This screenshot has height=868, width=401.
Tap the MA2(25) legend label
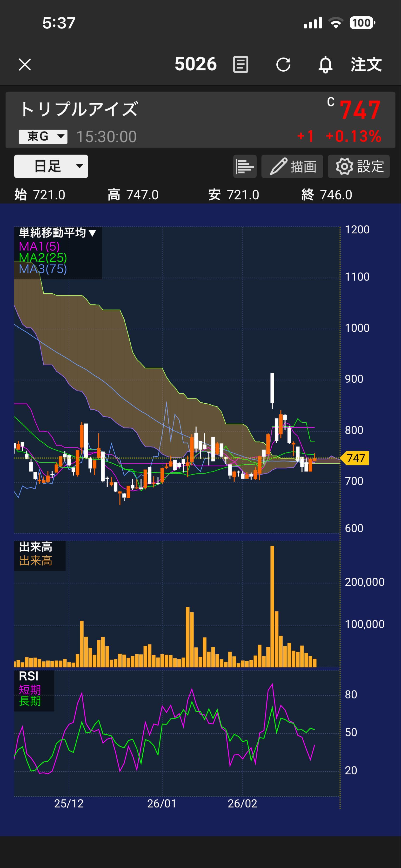pyautogui.click(x=43, y=258)
